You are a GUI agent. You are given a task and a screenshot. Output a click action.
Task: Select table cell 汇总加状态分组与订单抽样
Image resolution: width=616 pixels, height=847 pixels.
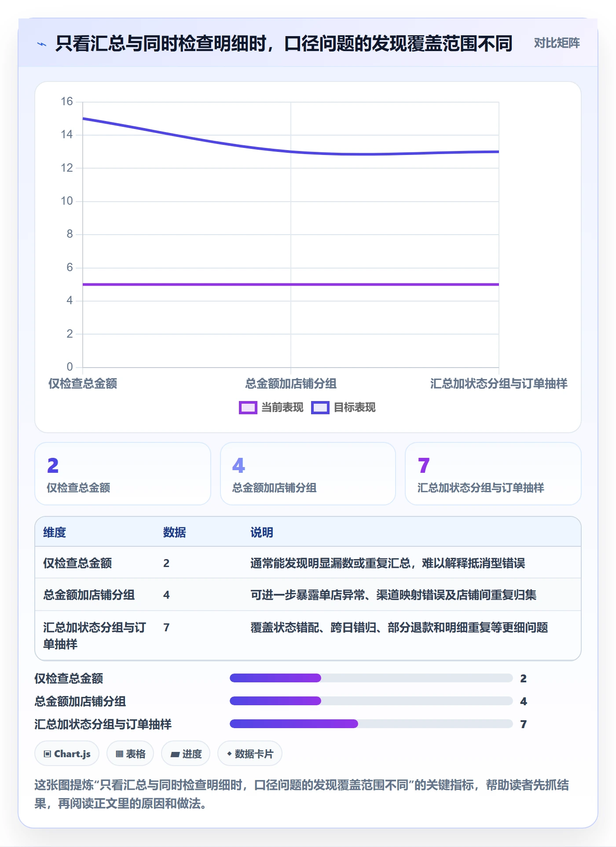95,636
